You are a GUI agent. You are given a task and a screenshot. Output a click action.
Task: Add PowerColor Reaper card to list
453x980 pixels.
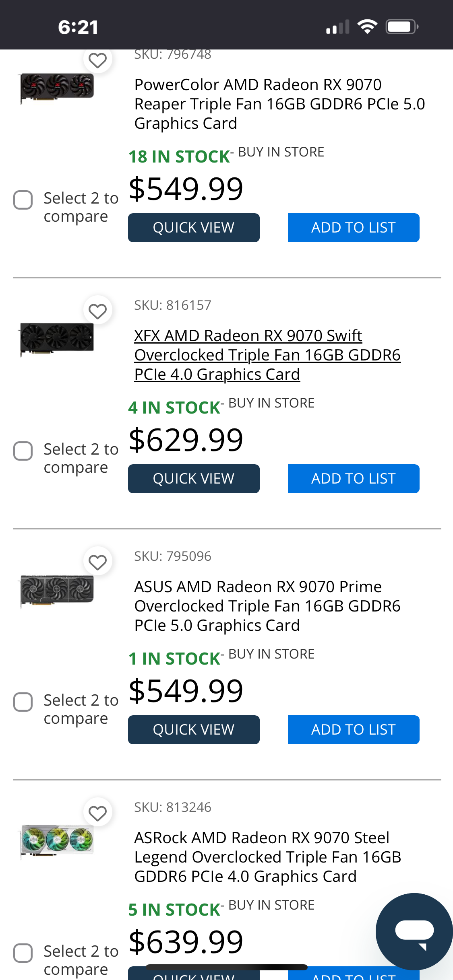point(354,228)
